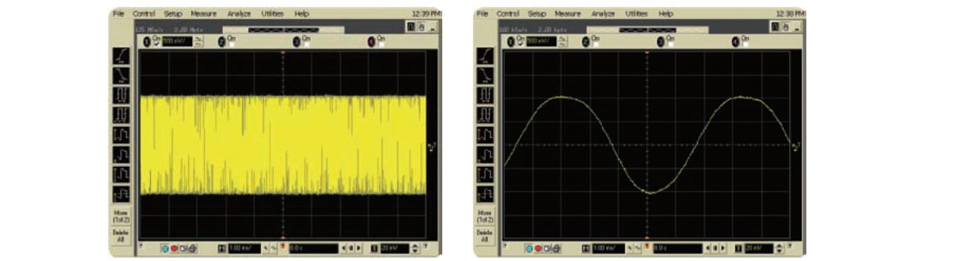Viewport: 980px width, 261px height.
Task: Open Measure menu in sine-wave scope window
Action: (x=568, y=13)
